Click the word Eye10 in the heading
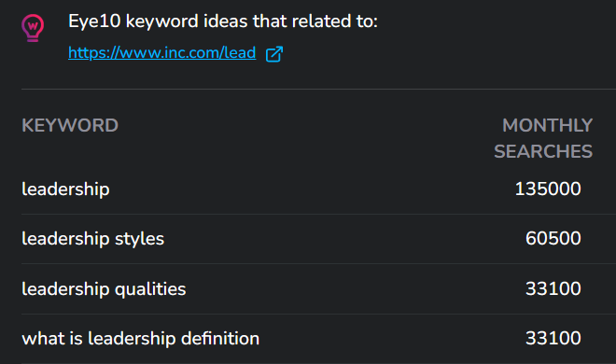Image resolution: width=616 pixels, height=364 pixels. tap(94, 21)
